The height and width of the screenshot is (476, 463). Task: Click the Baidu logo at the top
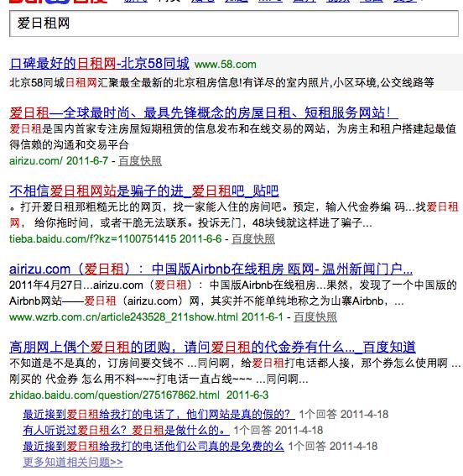(x=58, y=2)
